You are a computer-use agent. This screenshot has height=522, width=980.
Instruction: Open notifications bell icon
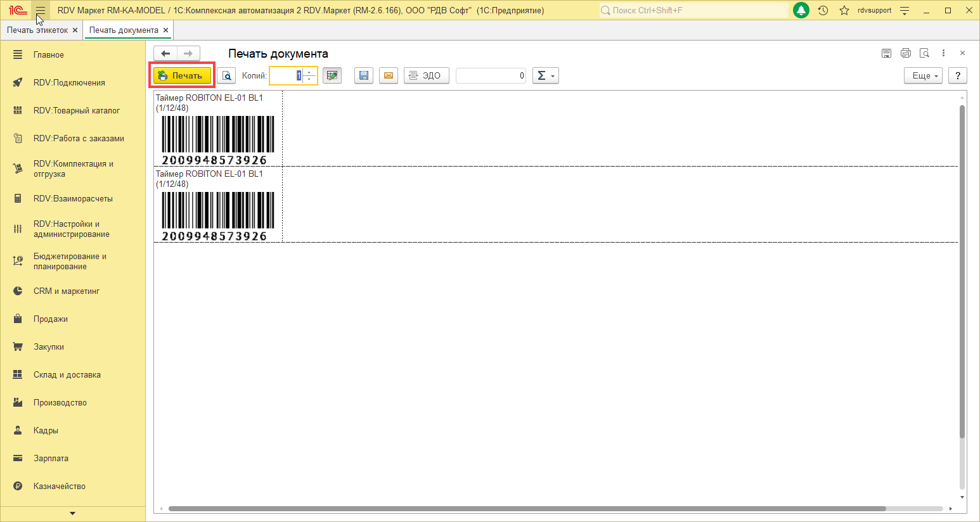pos(801,10)
